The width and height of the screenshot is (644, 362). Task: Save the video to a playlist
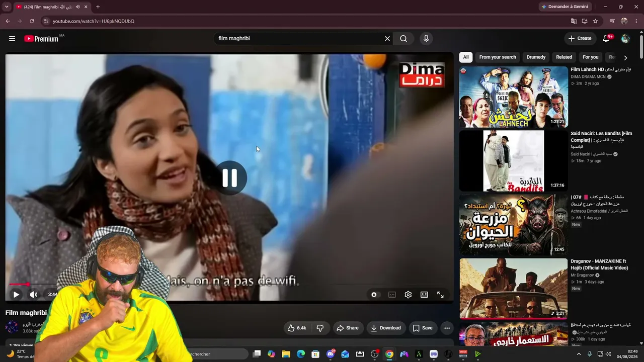click(423, 328)
